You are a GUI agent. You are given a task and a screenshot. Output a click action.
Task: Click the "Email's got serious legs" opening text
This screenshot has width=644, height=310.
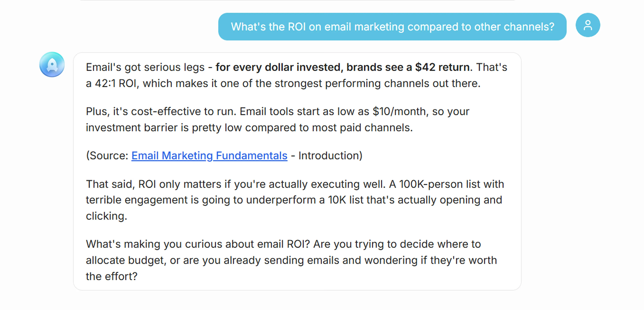click(x=145, y=67)
